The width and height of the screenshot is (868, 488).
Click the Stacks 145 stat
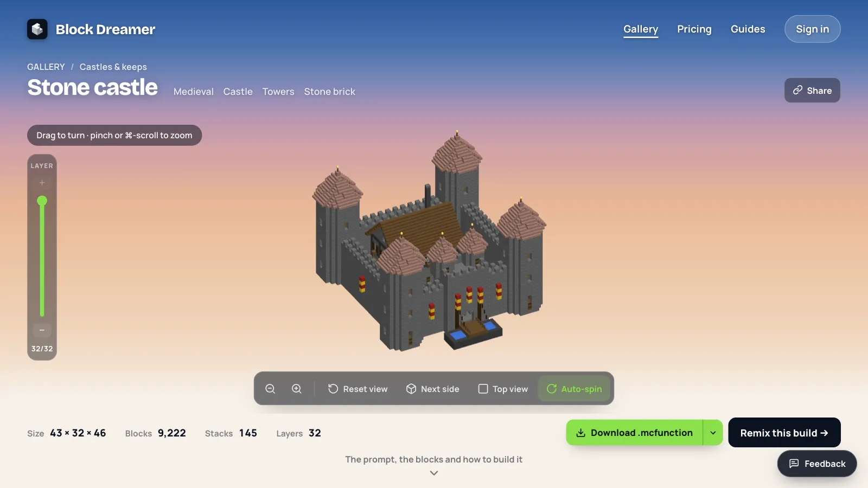point(231,433)
